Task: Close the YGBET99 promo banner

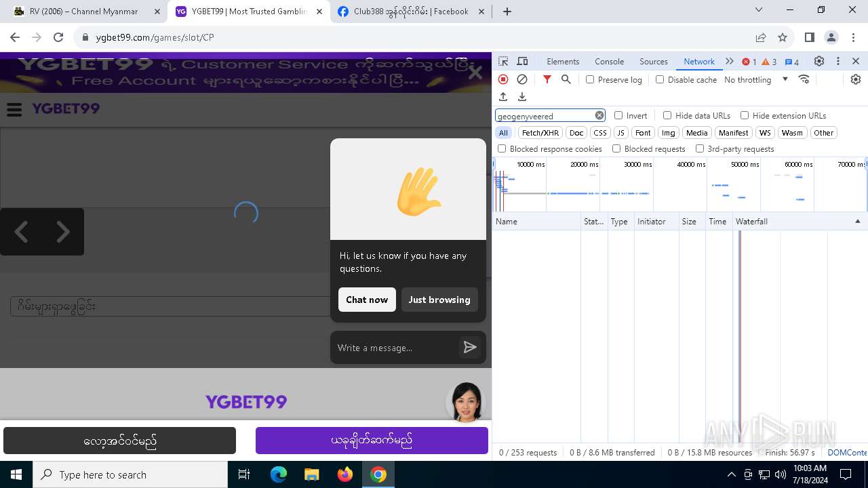Action: coord(475,72)
